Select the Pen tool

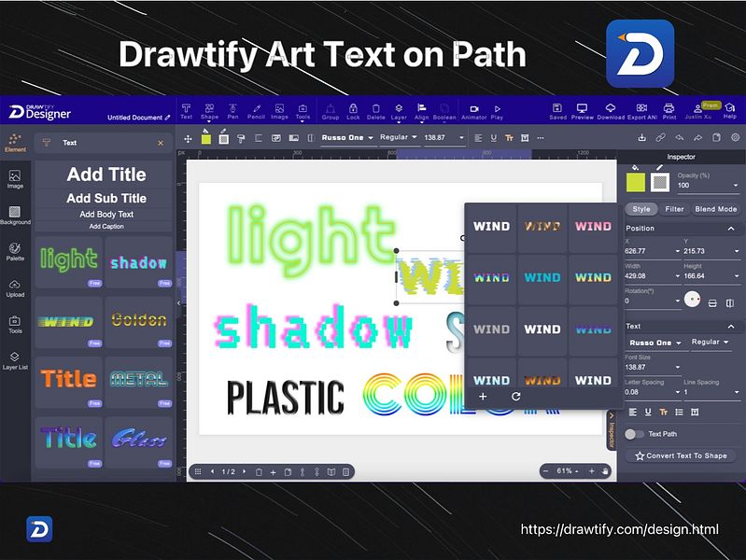coord(232,112)
